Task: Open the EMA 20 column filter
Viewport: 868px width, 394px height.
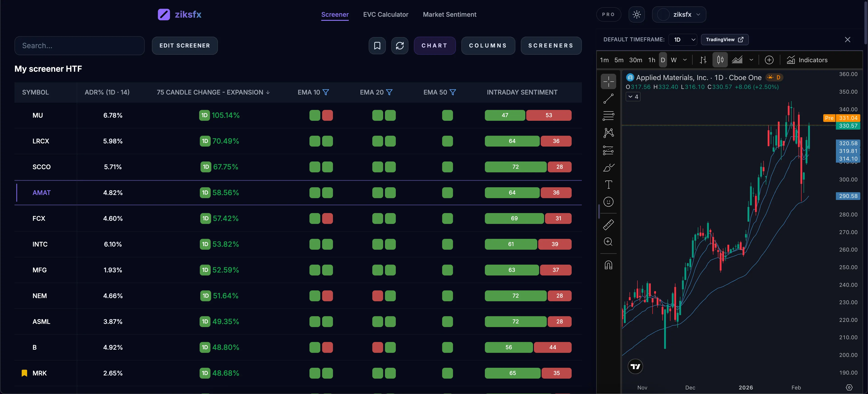Action: click(x=390, y=92)
